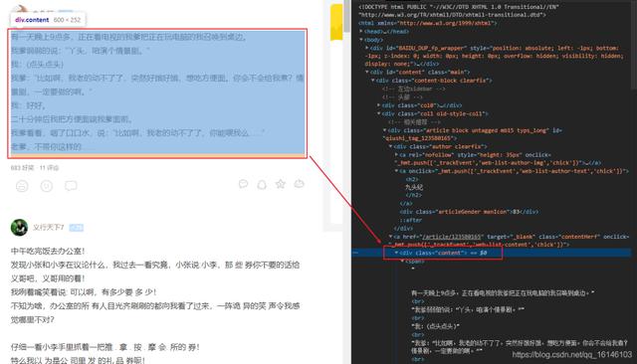Collapse the selected div class="content" node
Image resolution: width=637 pixels, height=364 pixels.
[396, 253]
